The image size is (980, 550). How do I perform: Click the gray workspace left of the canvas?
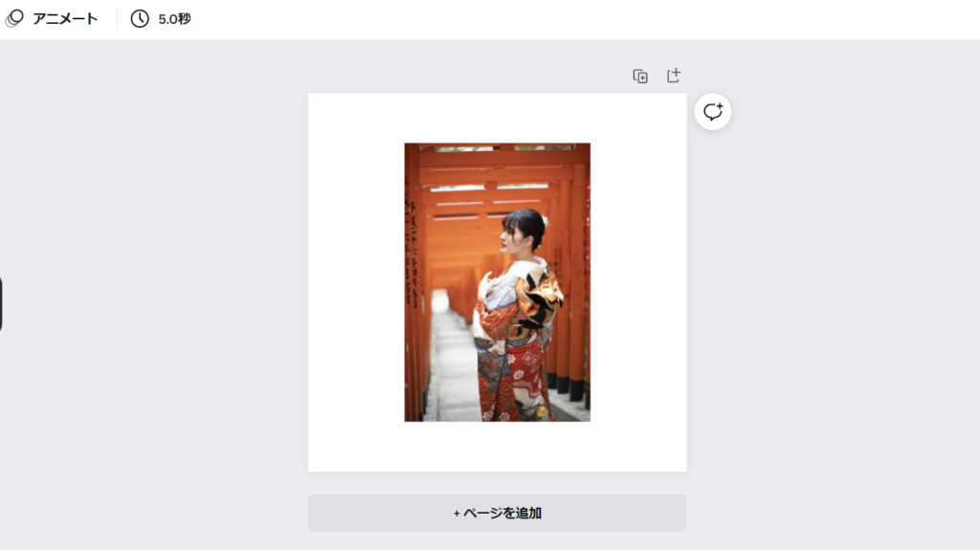point(153,281)
